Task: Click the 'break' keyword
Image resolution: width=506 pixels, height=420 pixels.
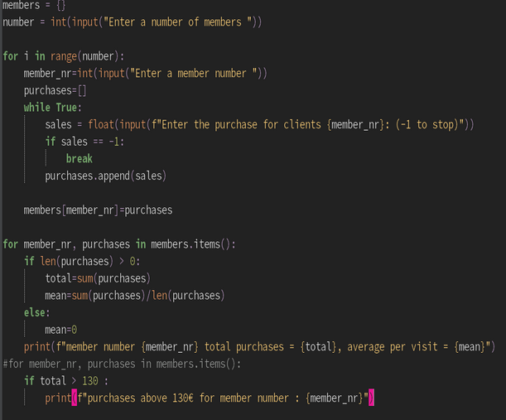Action: point(80,159)
